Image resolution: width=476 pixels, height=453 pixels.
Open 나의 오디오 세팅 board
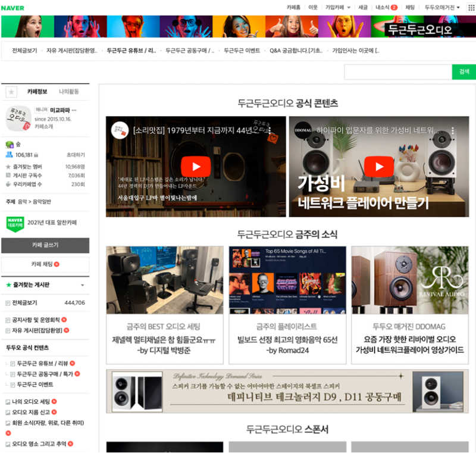(x=31, y=402)
